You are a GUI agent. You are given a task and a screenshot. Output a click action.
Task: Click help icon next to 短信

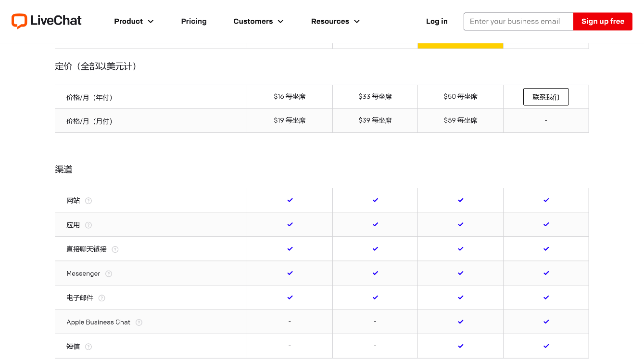click(x=88, y=347)
